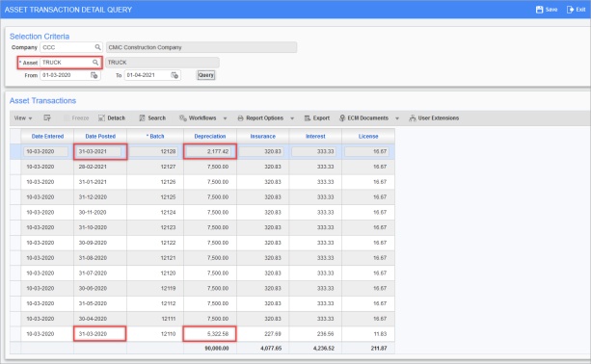
Task: Select Batch cell 12111
Action: point(155,319)
